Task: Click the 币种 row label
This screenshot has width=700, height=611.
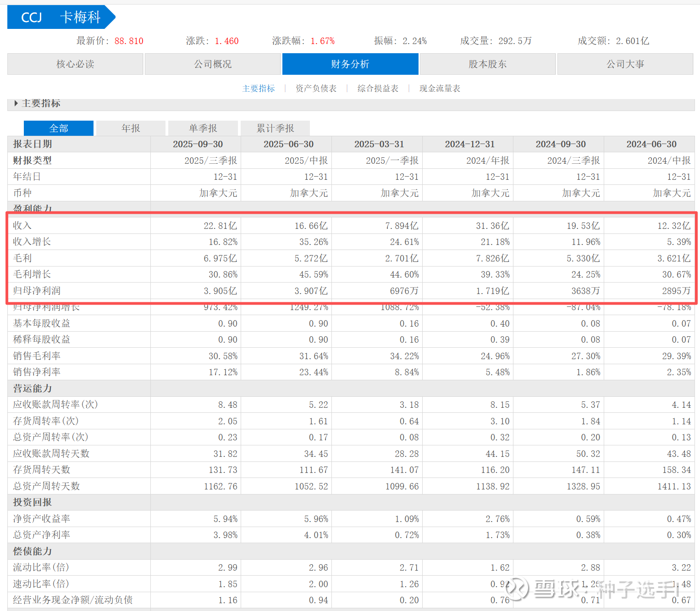Action: coord(22,193)
